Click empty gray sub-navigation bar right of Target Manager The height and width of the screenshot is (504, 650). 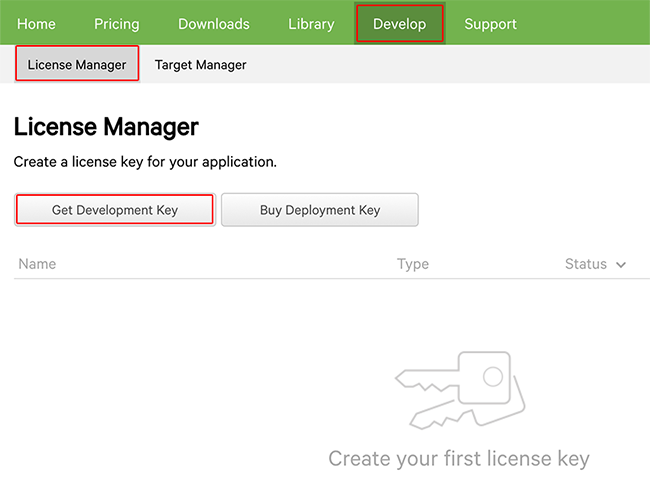tap(450, 65)
